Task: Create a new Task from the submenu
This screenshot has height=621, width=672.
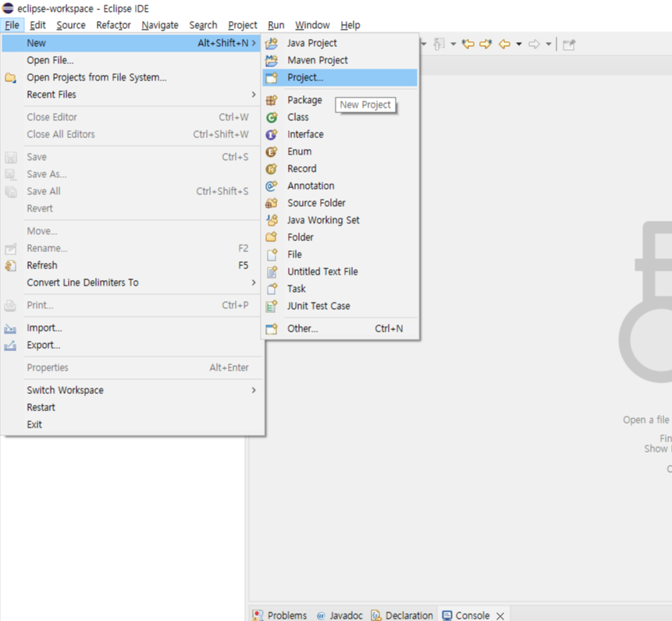Action: click(340, 289)
